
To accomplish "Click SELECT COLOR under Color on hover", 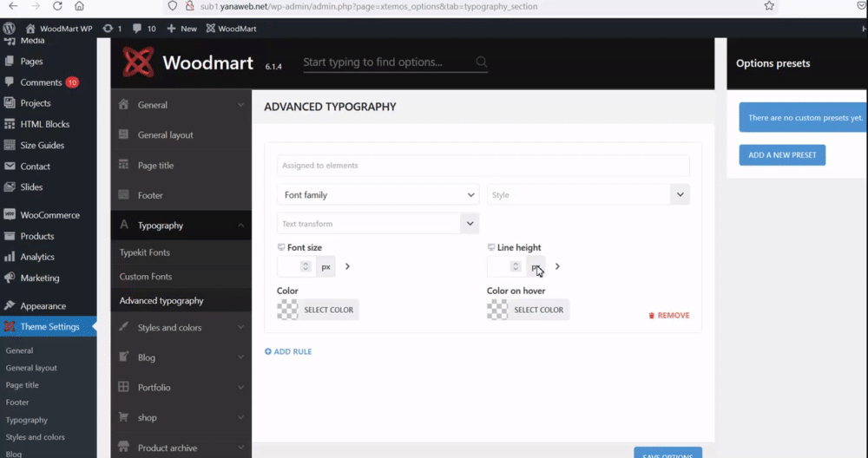I will tap(539, 310).
